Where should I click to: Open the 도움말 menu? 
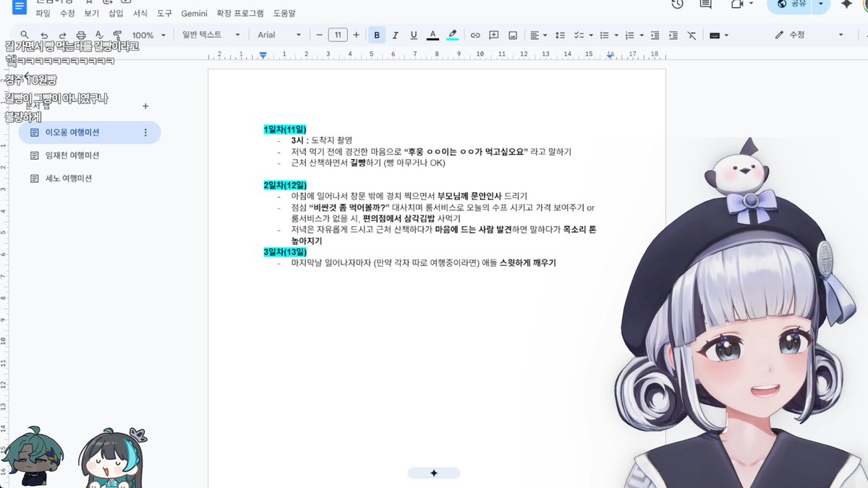point(284,13)
